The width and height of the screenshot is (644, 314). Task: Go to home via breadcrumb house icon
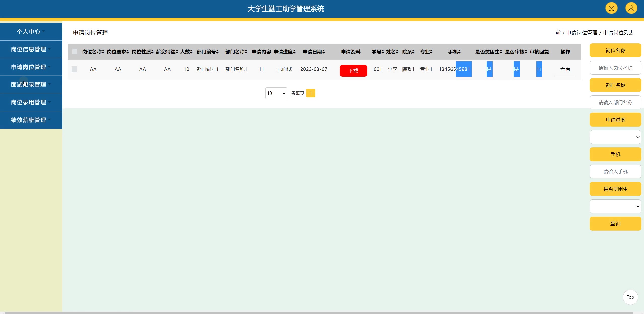pos(558,32)
